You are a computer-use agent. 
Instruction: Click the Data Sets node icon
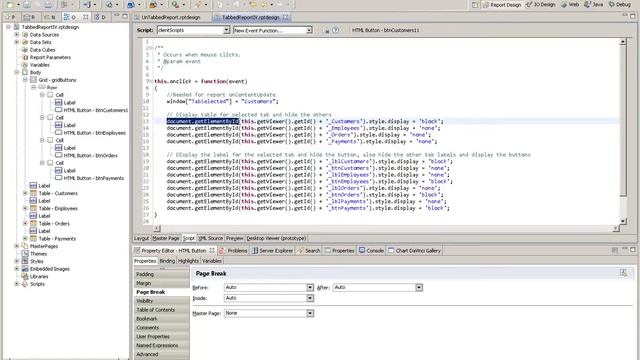25,42
